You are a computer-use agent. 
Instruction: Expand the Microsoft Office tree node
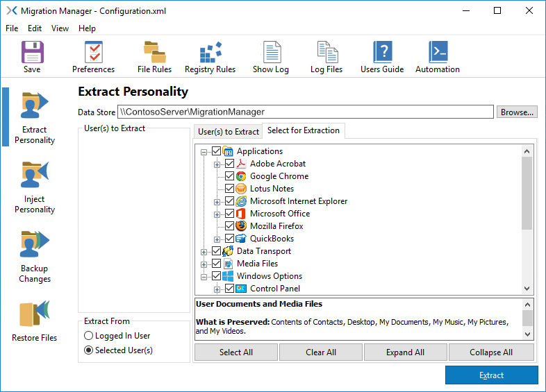coord(217,214)
